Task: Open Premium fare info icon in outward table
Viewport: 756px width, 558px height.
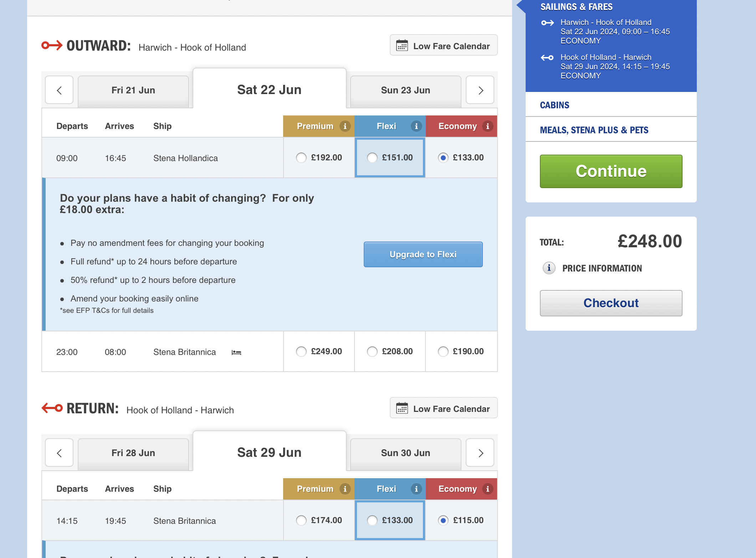Action: coord(345,126)
